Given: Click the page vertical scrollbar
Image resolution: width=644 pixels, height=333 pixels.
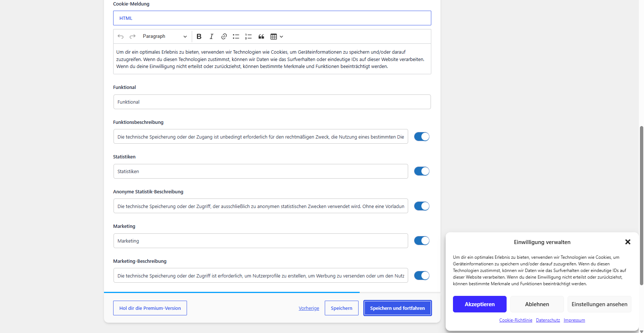Looking at the screenshot, I should coord(641,206).
